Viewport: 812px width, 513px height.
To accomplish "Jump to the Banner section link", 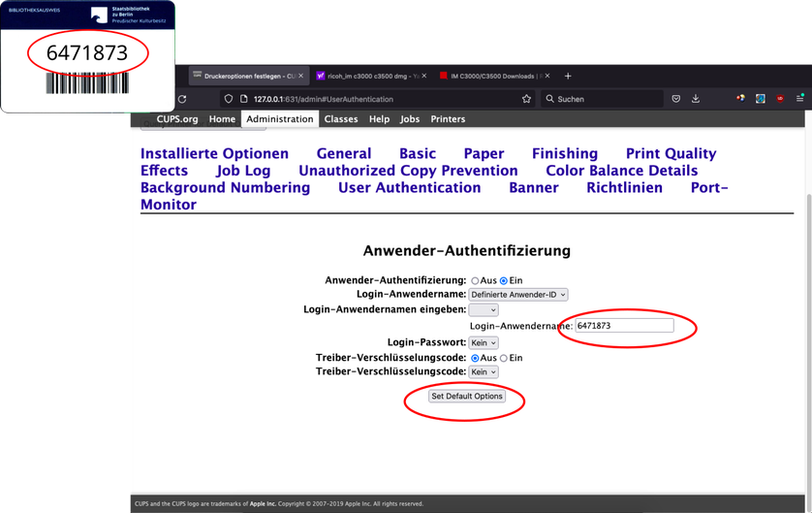I will pos(534,187).
